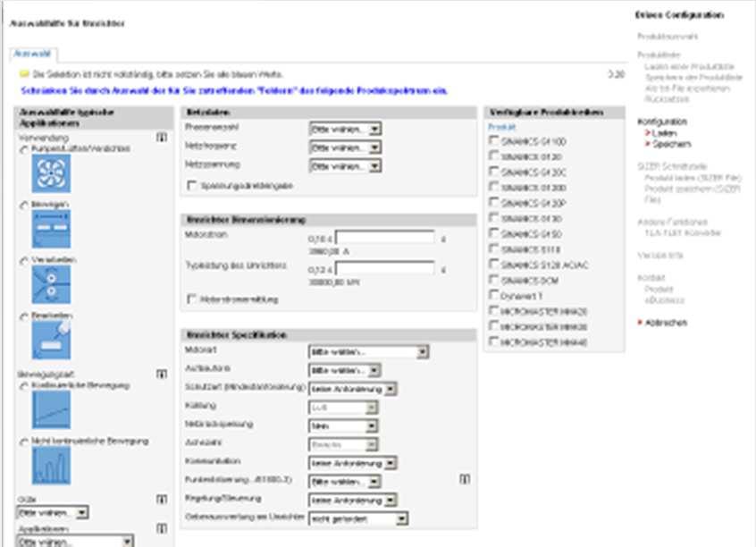
Task: Click the Abbrechen link
Action: [x=666, y=323]
